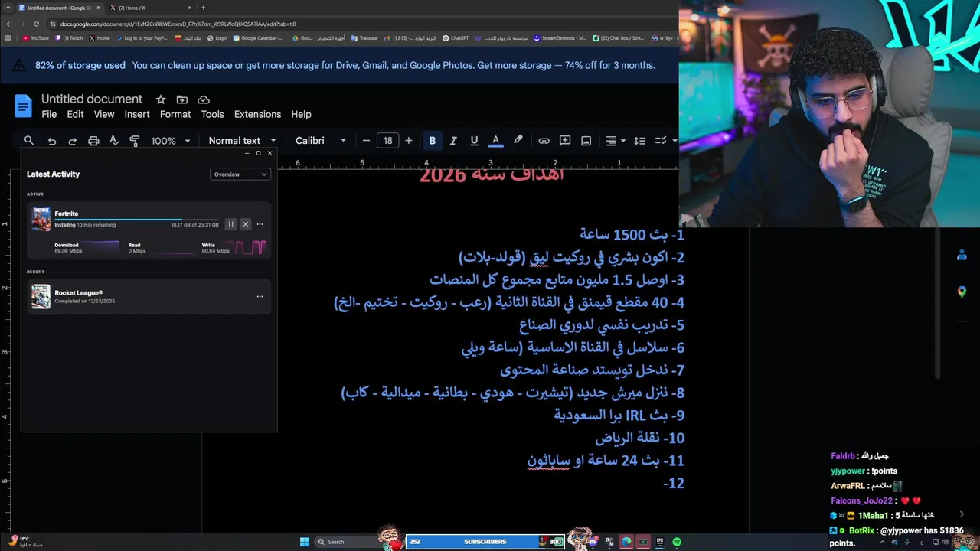The image size is (980, 551).
Task: Run spelling and grammar check
Action: pyautogui.click(x=114, y=141)
